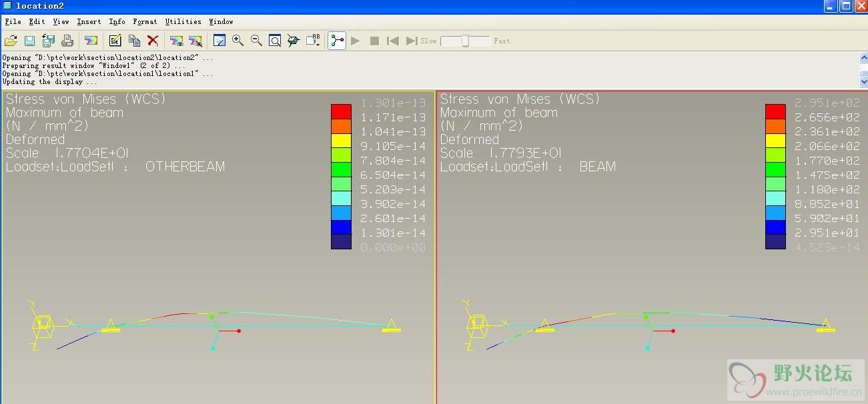This screenshot has height=404, width=868.
Task: Click red legend swatch in OTHERBEAM window
Action: click(x=341, y=111)
